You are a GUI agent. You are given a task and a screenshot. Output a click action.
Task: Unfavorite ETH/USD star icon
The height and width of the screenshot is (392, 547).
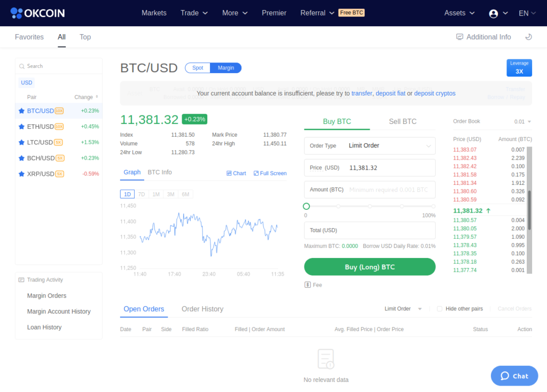(x=21, y=127)
